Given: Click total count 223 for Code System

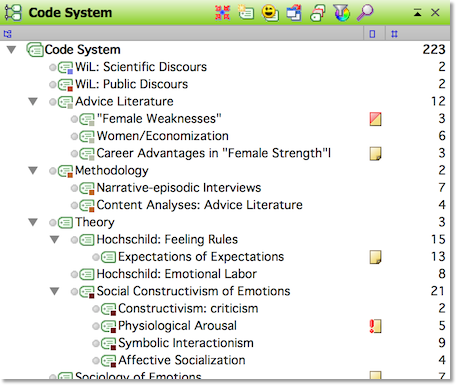Looking at the screenshot, I should [434, 50].
